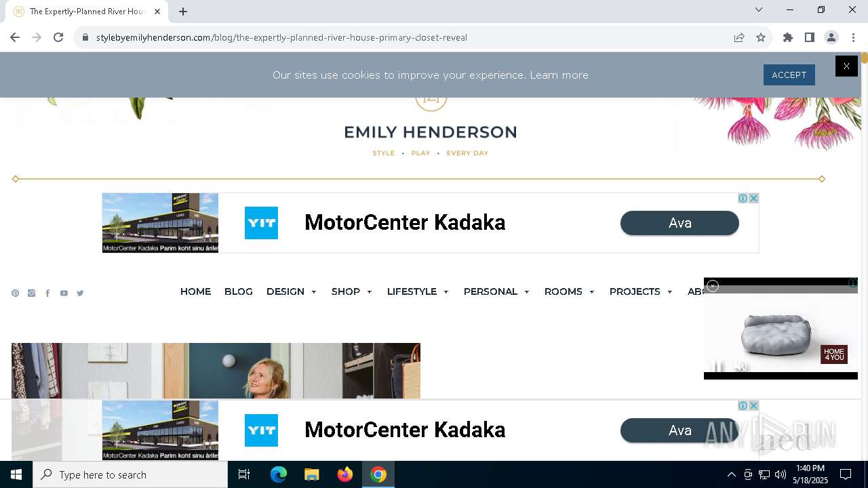This screenshot has width=868, height=488.
Task: Click the YIT logo in top ad
Action: (x=262, y=223)
